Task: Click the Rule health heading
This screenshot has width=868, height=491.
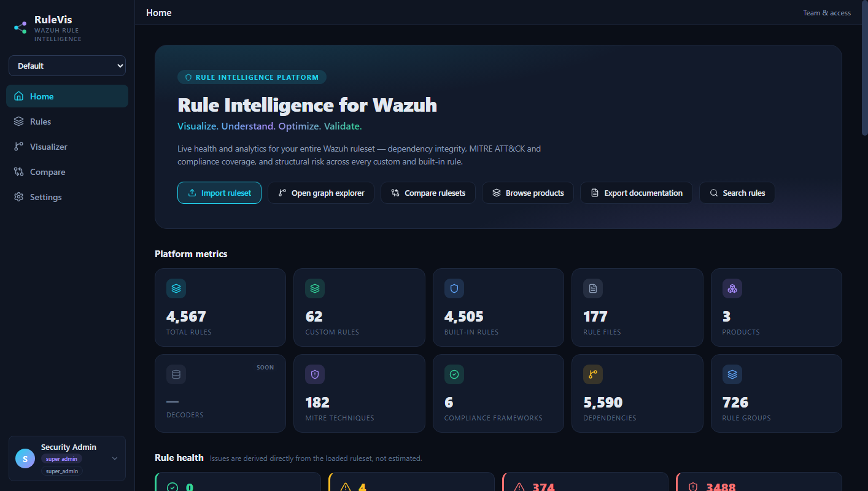Action: pyautogui.click(x=179, y=458)
